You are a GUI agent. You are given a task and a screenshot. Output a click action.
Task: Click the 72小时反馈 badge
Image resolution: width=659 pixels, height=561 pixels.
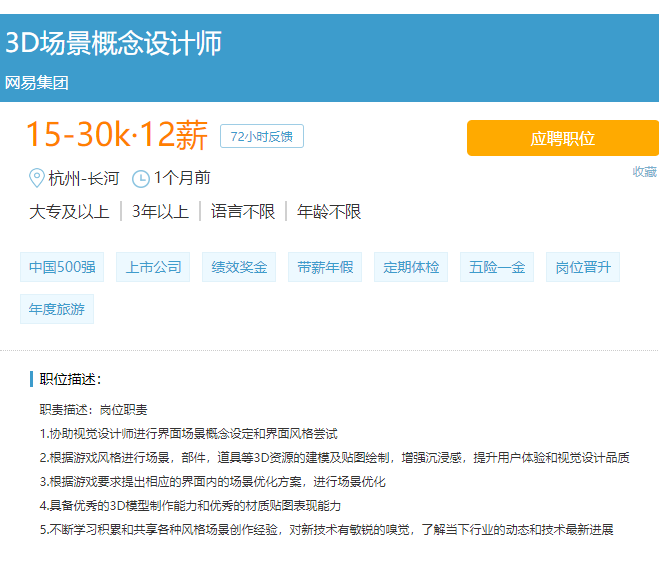[262, 136]
